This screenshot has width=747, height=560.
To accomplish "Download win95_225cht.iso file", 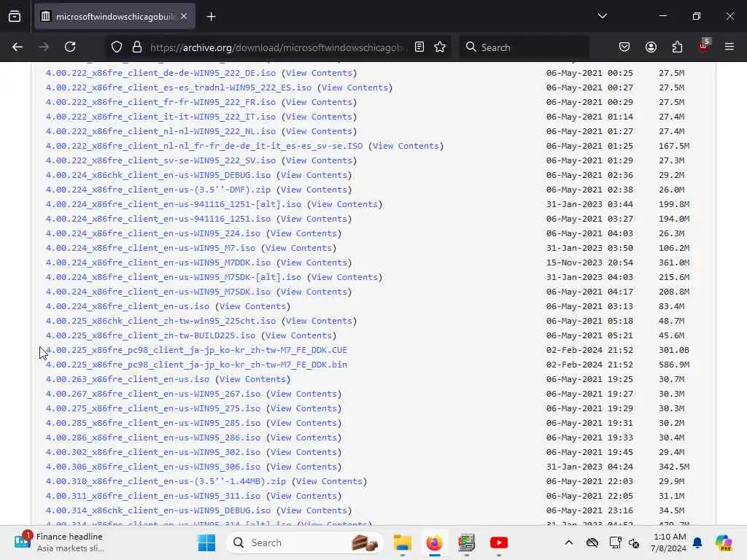I will (x=160, y=321).
